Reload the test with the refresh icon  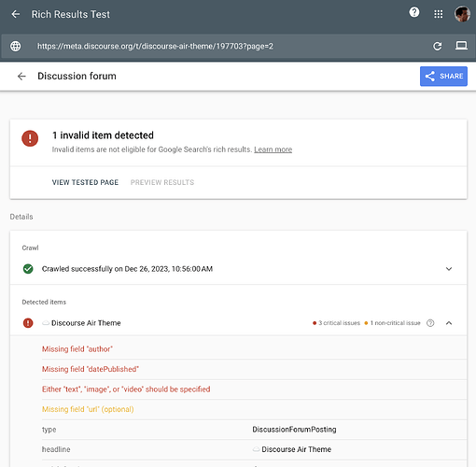point(438,46)
